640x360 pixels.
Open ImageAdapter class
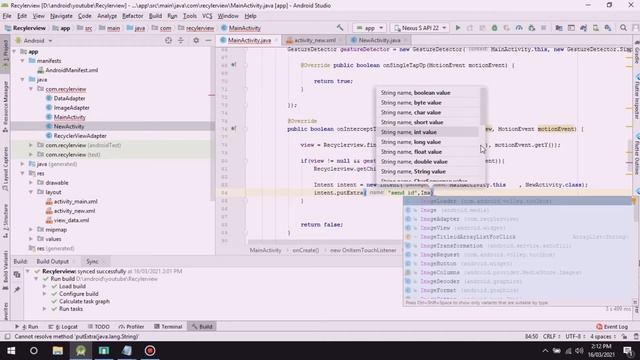[67, 107]
